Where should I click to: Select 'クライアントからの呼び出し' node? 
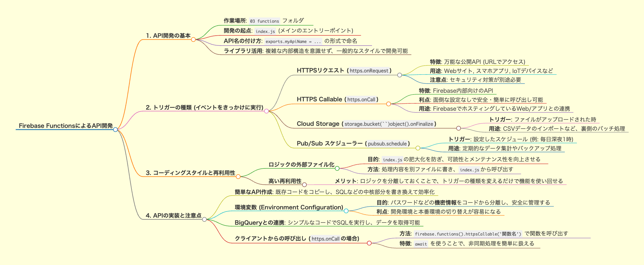click(297, 238)
